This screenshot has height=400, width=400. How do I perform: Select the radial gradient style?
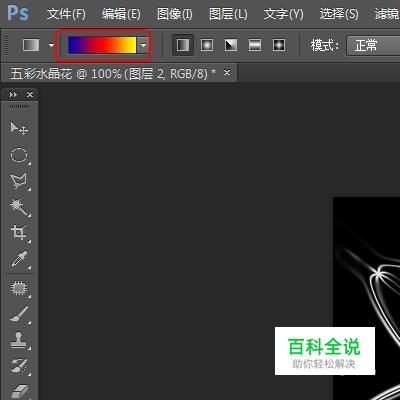pyautogui.click(x=207, y=45)
